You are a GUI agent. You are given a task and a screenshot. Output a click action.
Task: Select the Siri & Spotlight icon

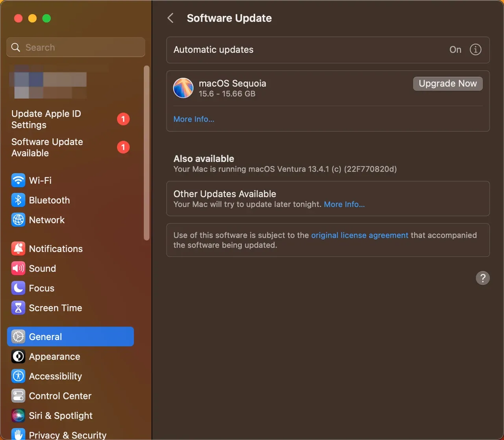click(18, 415)
